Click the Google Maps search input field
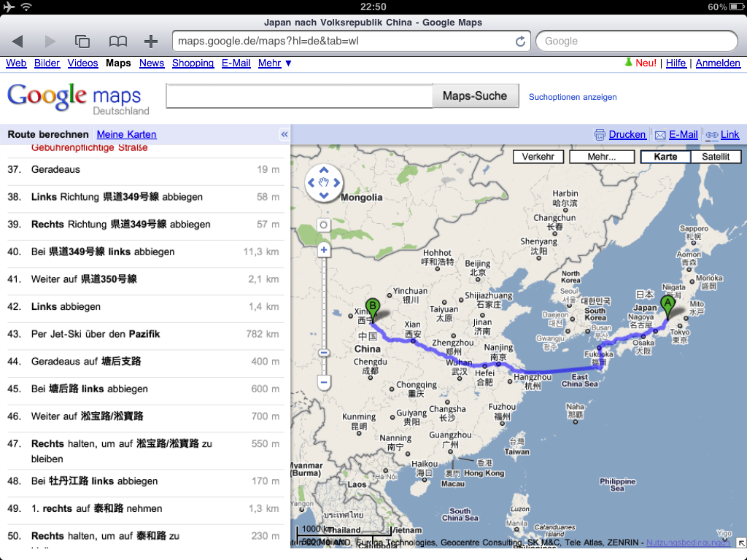Image resolution: width=747 pixels, height=560 pixels. 299,96
